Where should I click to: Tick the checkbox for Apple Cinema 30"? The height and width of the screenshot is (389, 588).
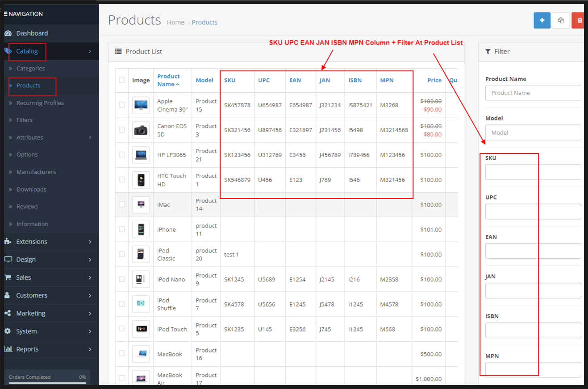click(122, 105)
